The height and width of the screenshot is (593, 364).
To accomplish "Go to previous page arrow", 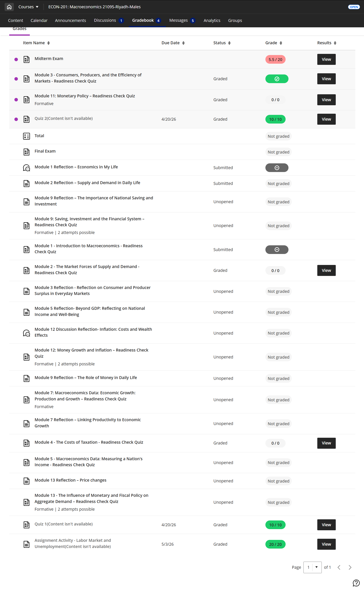I will (339, 567).
